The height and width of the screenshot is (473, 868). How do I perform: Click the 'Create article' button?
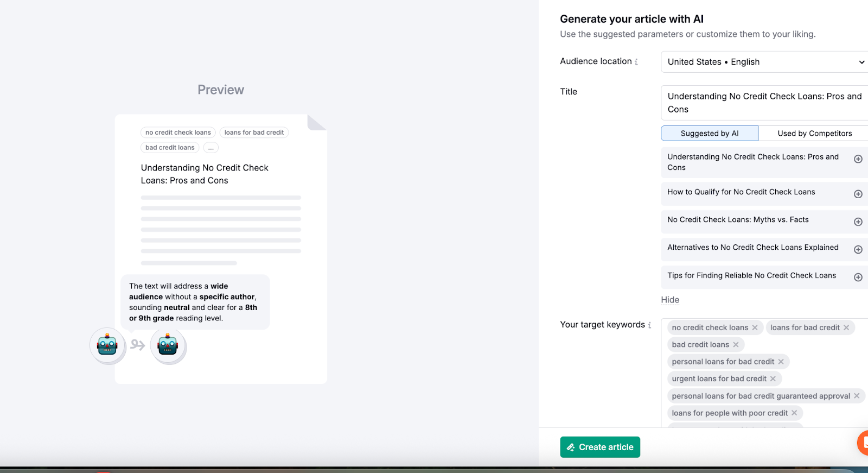tap(600, 447)
